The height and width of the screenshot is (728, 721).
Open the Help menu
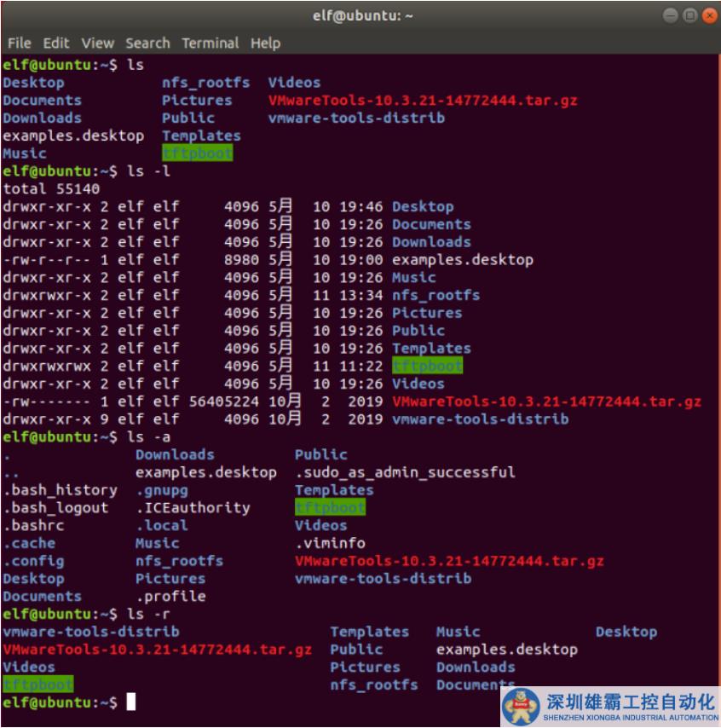pos(265,43)
